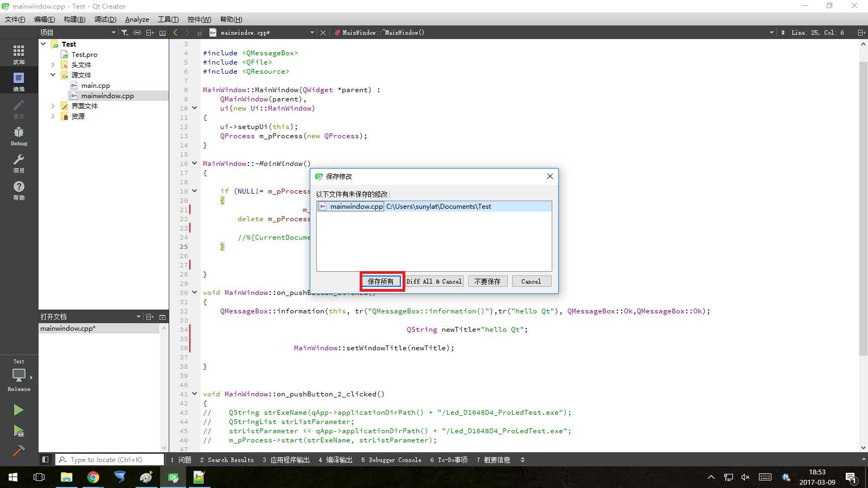Click 保存所有 button in dialog
Image resolution: width=868 pixels, height=488 pixels.
(x=381, y=281)
